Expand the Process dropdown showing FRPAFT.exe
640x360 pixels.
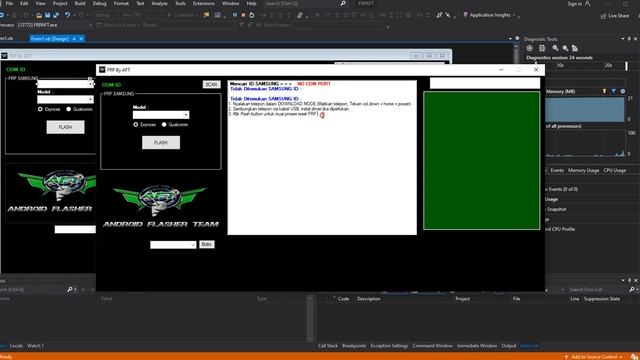point(90,25)
